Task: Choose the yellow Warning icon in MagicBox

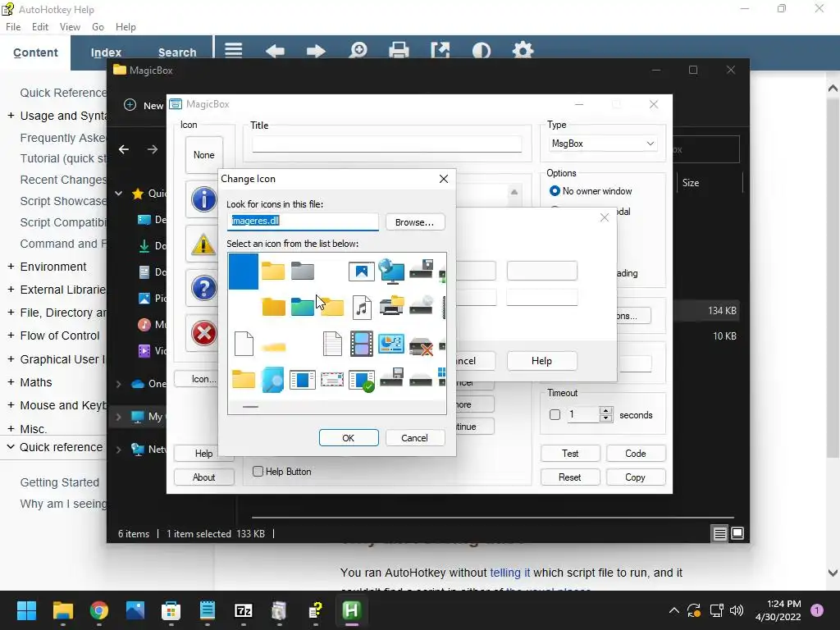Action: (x=203, y=244)
